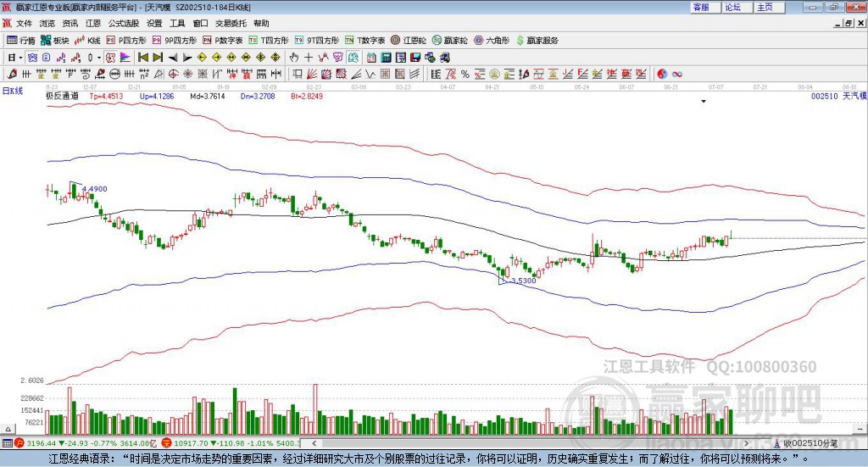Viewport: 868px width, 467px height.
Task: Click the 深 Shenzhen index status icon
Action: [167, 443]
